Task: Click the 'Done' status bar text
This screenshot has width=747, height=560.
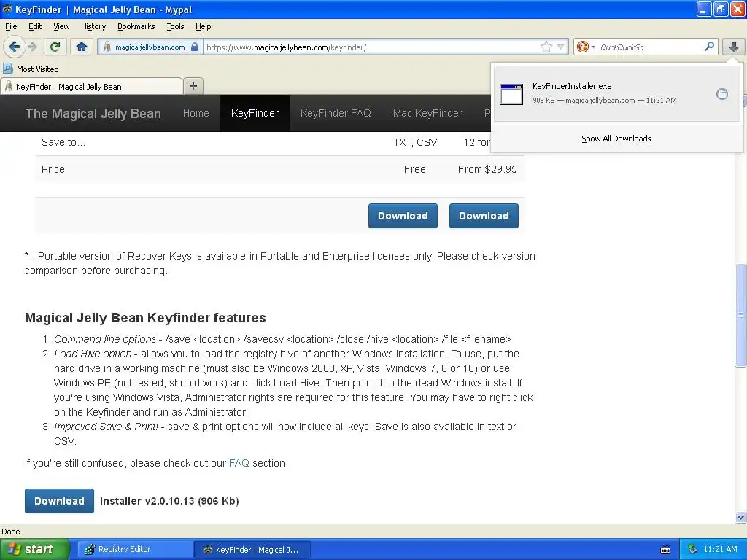Action: pyautogui.click(x=10, y=532)
